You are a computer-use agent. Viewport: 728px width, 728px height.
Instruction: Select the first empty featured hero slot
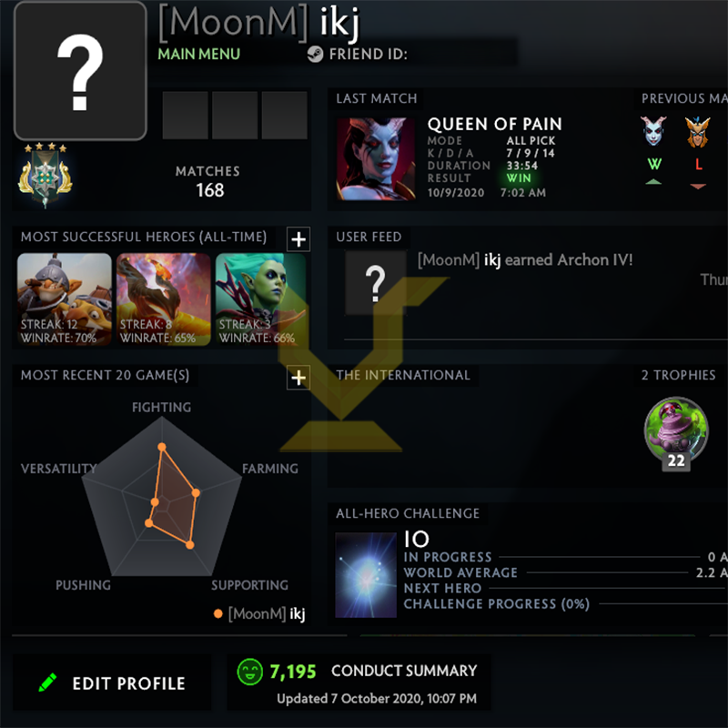186,116
